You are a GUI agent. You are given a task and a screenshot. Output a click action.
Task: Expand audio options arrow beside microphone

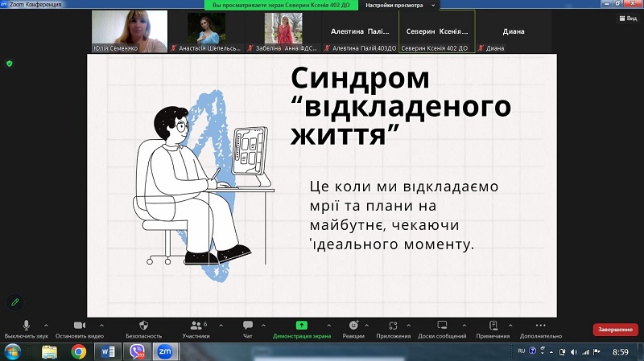(46, 324)
